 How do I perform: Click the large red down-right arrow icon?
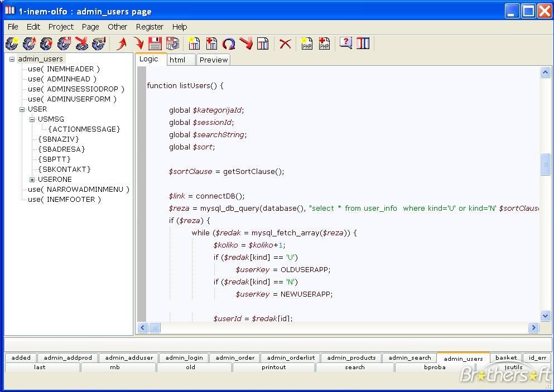click(x=246, y=44)
